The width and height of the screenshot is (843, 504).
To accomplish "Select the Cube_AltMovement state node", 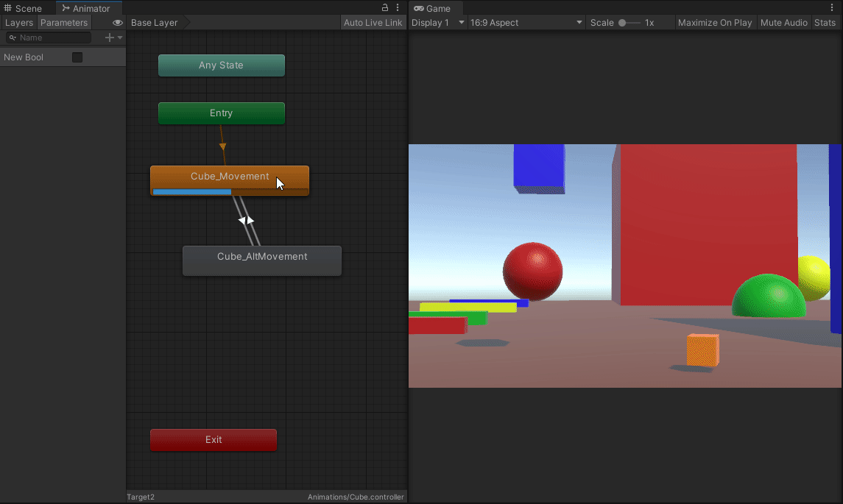I will click(x=261, y=260).
